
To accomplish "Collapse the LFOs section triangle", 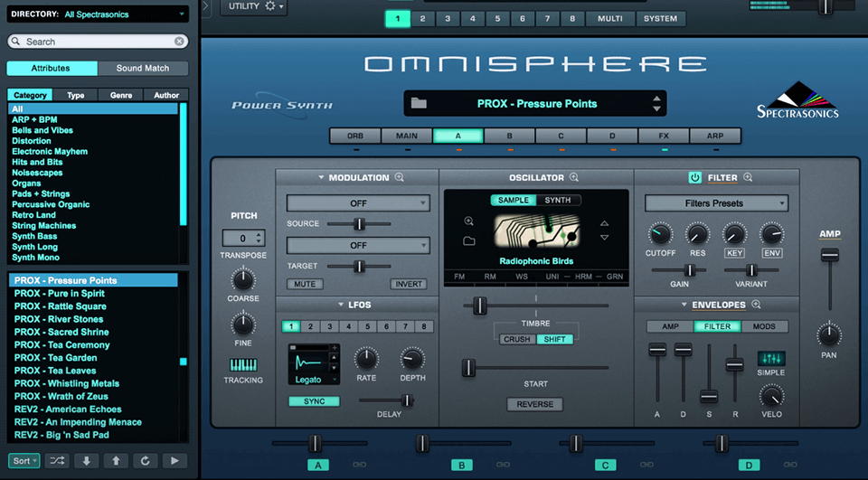I will point(341,305).
